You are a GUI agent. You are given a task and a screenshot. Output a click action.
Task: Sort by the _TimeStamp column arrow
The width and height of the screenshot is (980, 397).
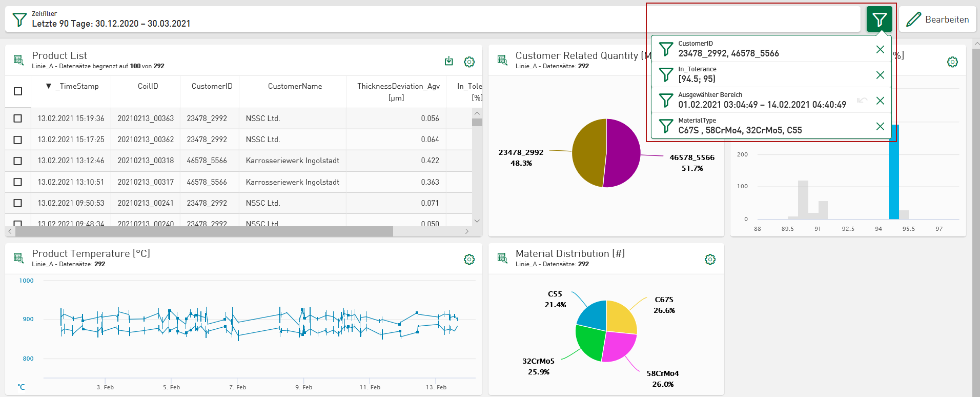pos(49,86)
